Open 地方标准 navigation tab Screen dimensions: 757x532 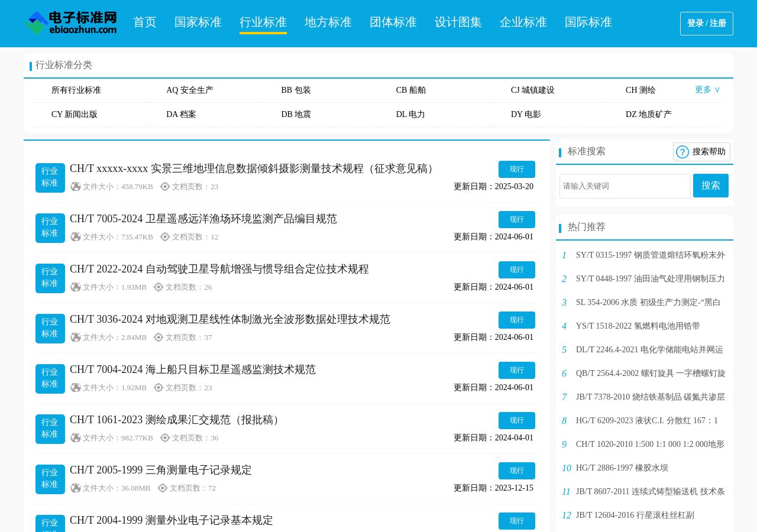[x=328, y=22]
